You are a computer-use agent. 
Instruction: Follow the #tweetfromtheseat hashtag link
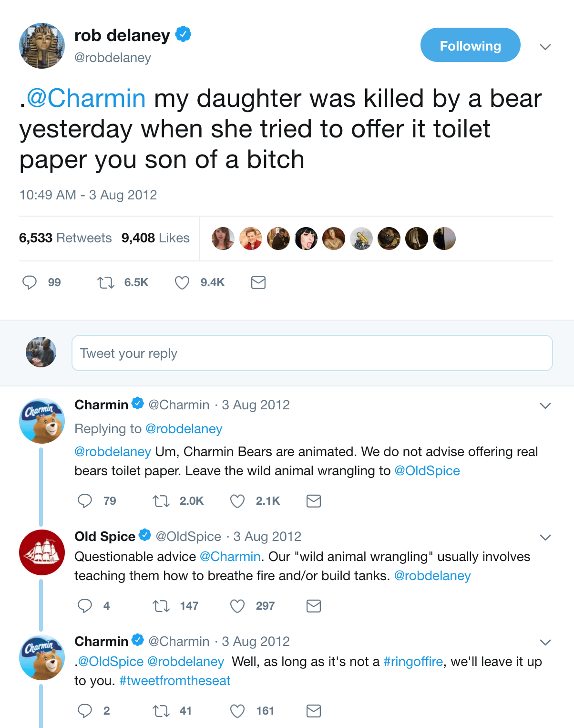click(x=175, y=681)
